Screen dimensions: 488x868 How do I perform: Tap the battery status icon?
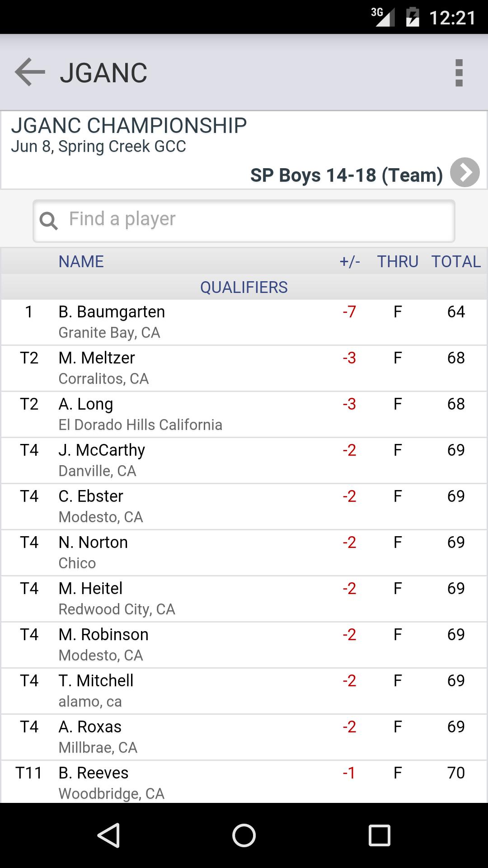pyautogui.click(x=413, y=18)
